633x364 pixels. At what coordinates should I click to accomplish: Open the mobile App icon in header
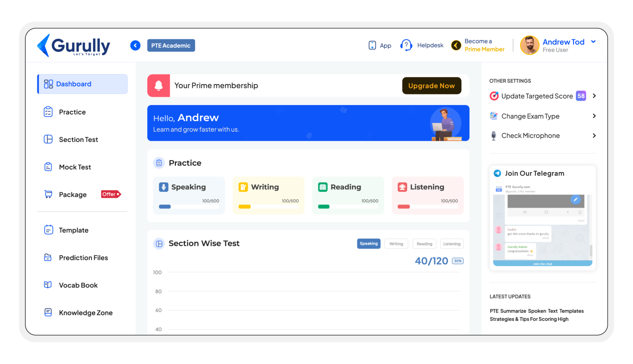click(372, 45)
